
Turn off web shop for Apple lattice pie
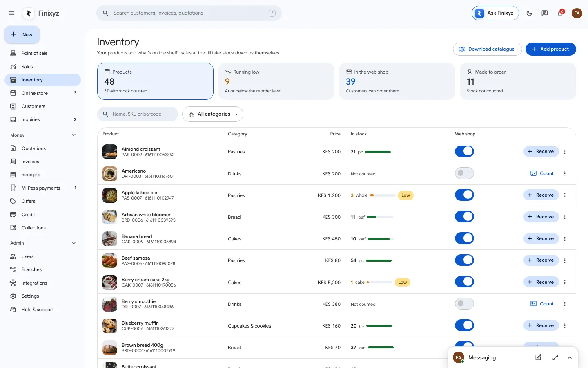coord(464,195)
